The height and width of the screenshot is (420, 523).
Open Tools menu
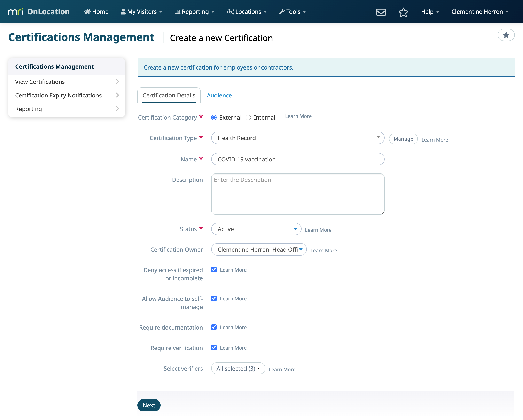coord(292,12)
